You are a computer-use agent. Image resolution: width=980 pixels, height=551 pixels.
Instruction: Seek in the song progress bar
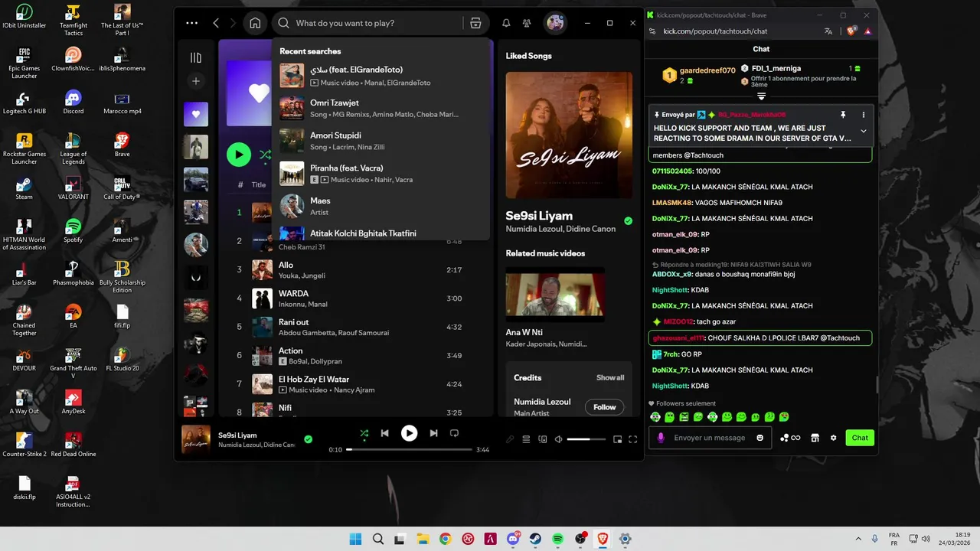point(410,449)
